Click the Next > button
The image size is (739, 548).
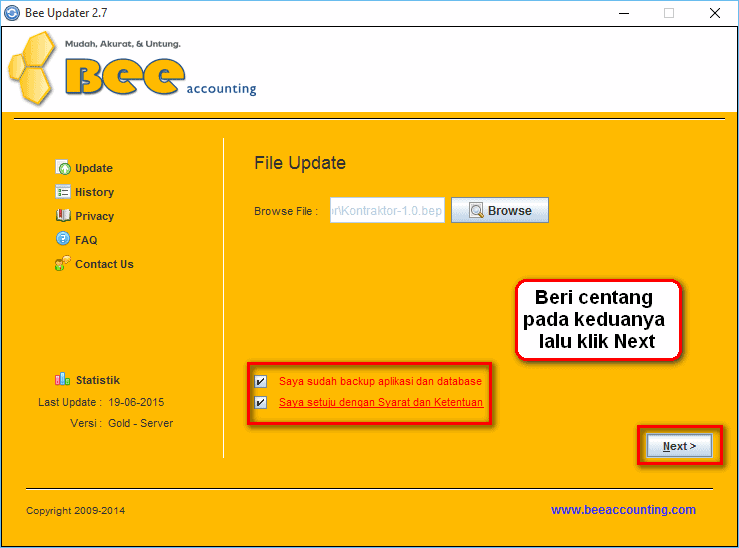click(x=679, y=446)
